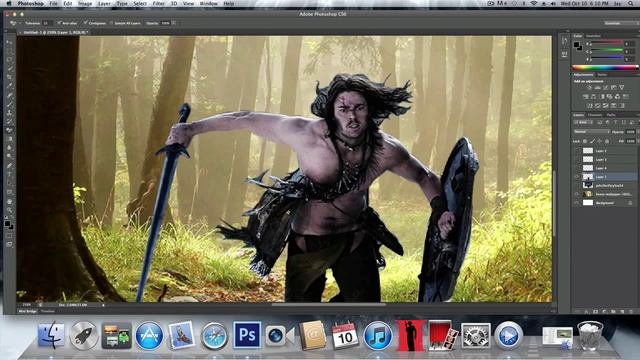This screenshot has height=360, width=640.
Task: Select the Lasso tool
Action: pos(9,60)
